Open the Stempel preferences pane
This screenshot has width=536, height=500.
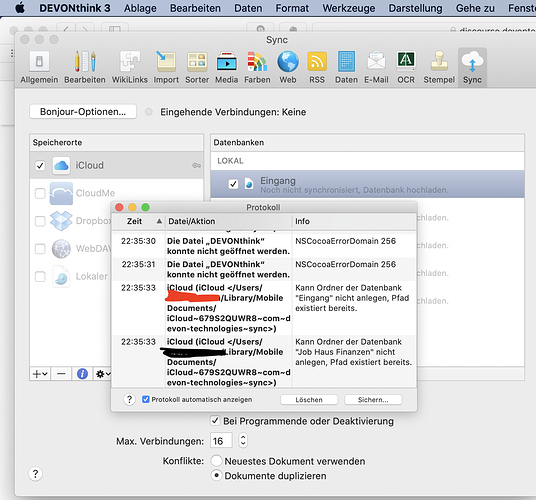point(439,68)
